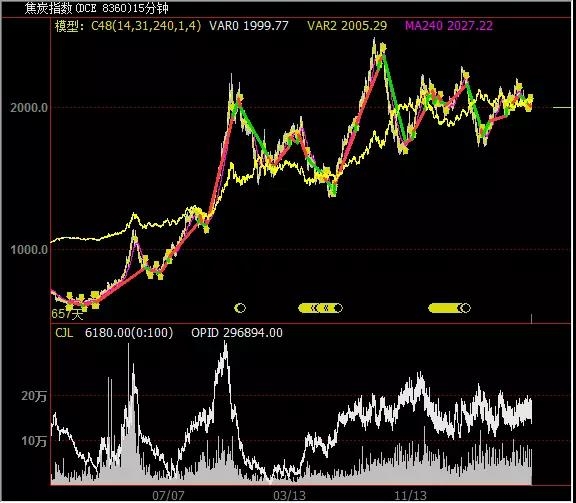Select the VAR2 2005.29 value
The height and width of the screenshot is (503, 576).
[x=347, y=26]
